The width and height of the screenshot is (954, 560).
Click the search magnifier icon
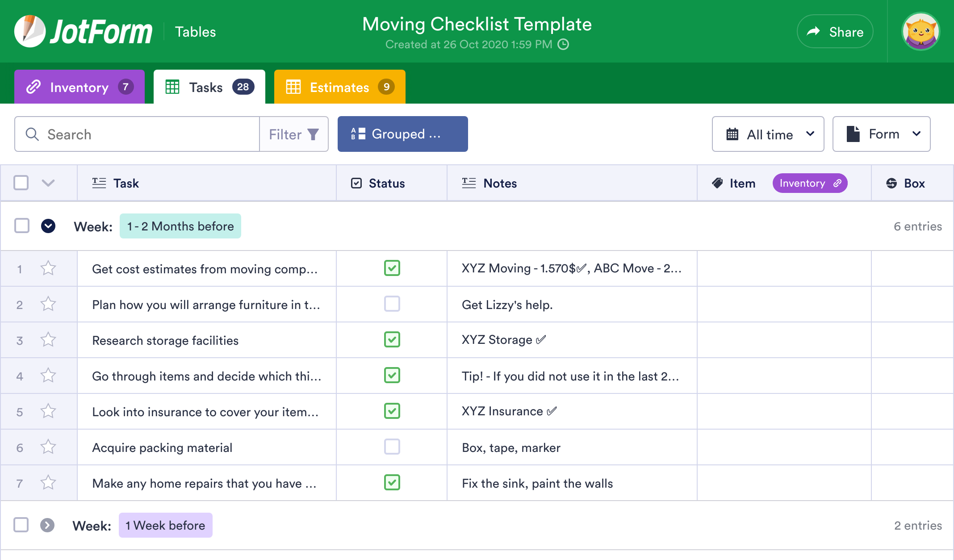point(32,134)
